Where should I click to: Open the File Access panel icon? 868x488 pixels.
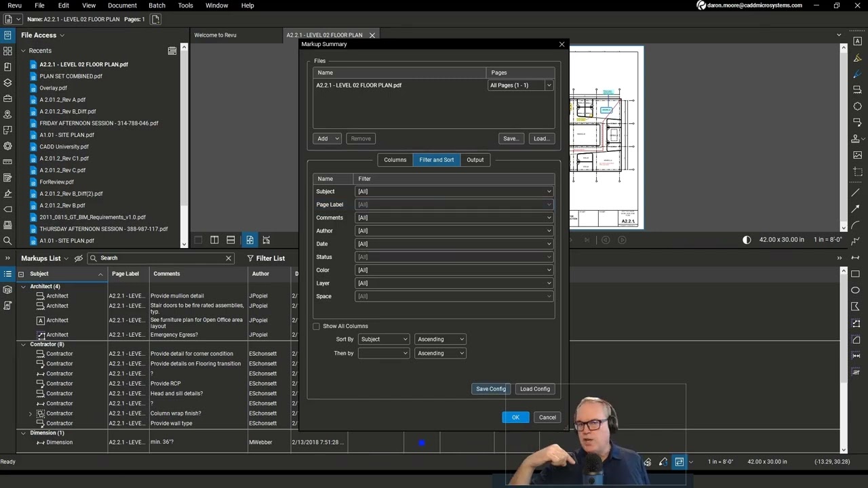(7, 35)
